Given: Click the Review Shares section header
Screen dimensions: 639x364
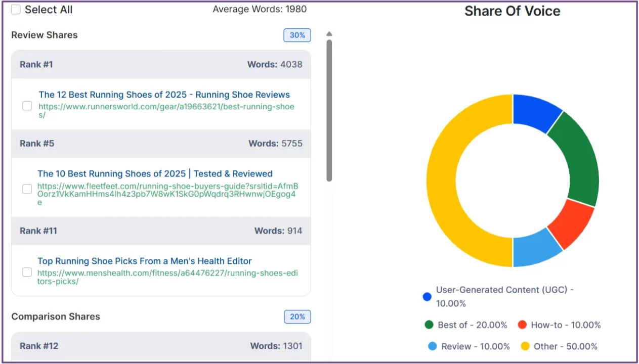Looking at the screenshot, I should 44,35.
